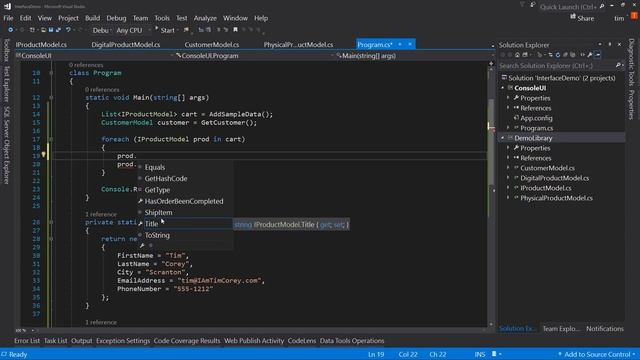Viewport: 640px width, 360px height.
Task: Switch to the CustomerModel.cs tab
Action: [211, 44]
